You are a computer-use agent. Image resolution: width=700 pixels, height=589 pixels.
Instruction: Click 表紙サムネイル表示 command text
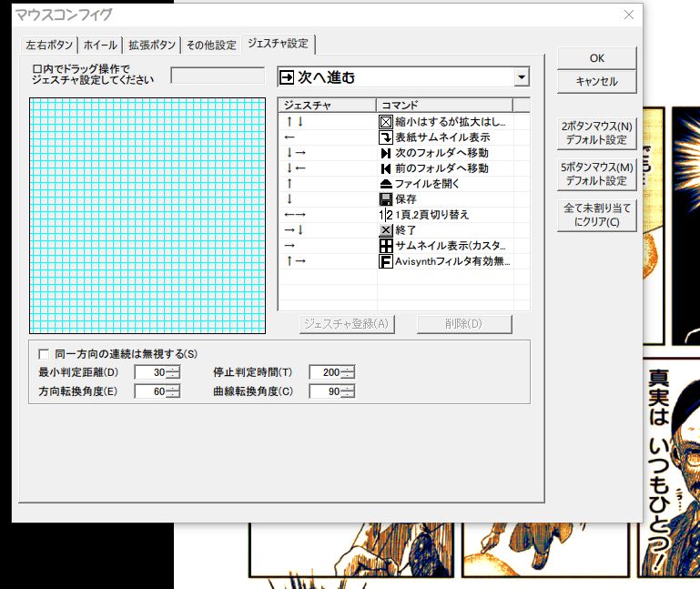pyautogui.click(x=442, y=137)
